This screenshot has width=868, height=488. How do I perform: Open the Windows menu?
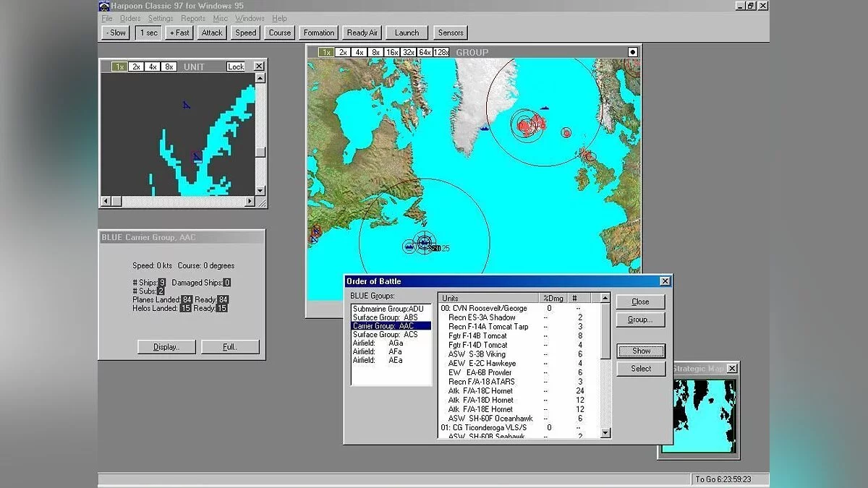coord(250,18)
